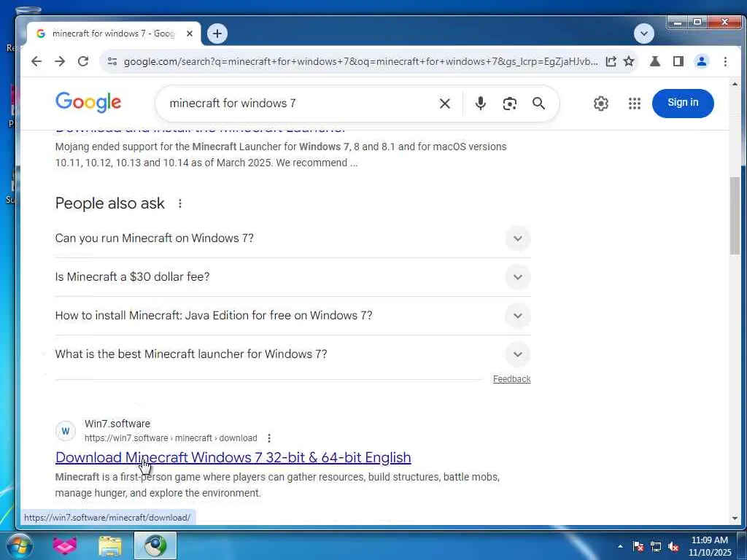Open the Chrome profile avatar
Screen dimensions: 747x560
coord(702,61)
